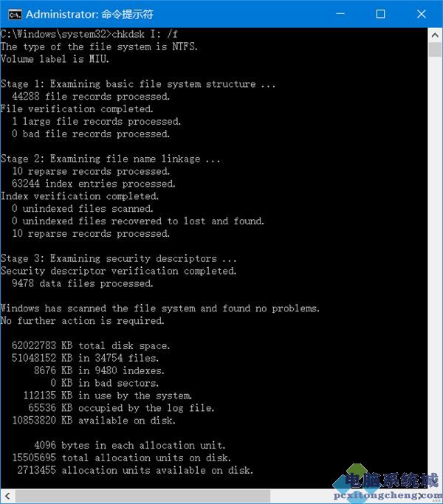Click the horizontal scrollbar thumb

click(x=142, y=496)
